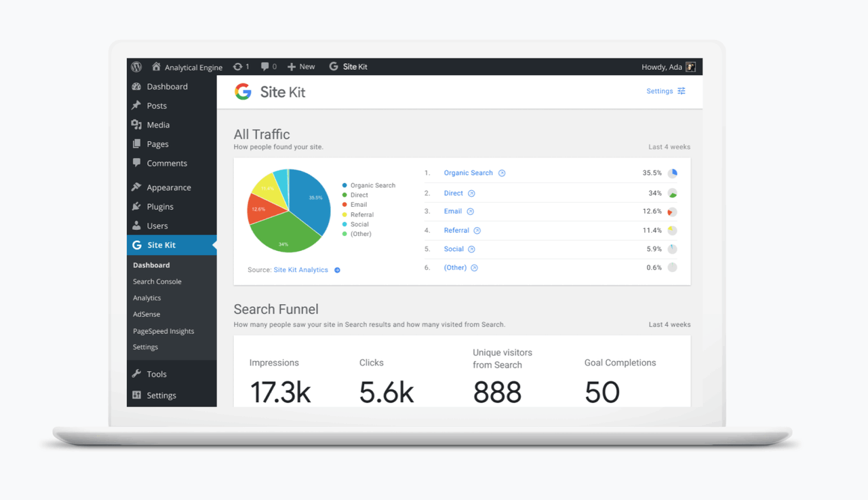Click the Google G icon in admin bar

tap(334, 66)
